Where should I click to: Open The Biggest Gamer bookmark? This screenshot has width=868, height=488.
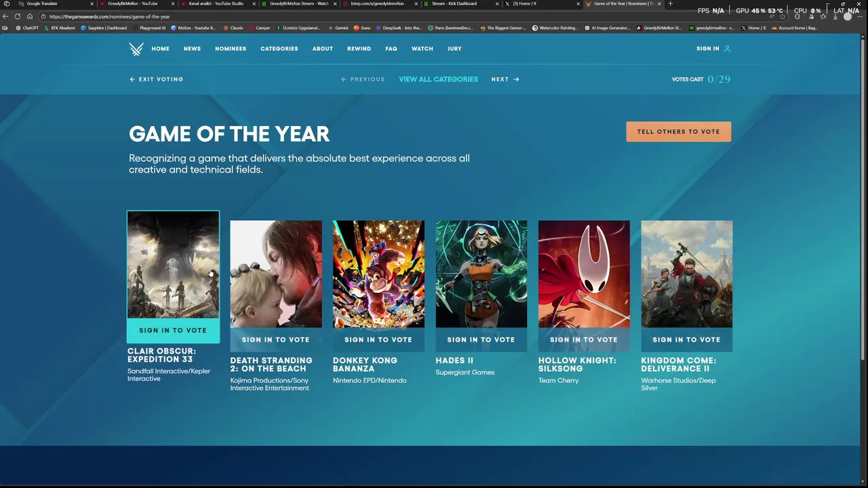click(504, 28)
